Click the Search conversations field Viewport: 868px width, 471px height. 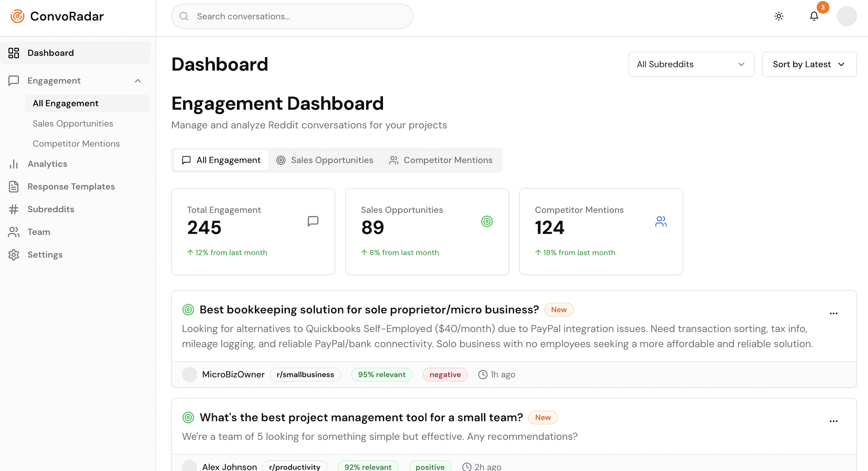point(292,16)
